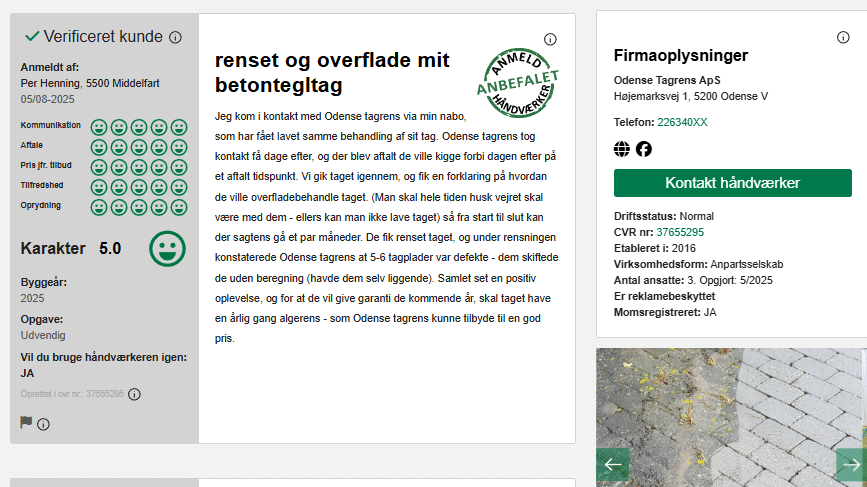The image size is (867, 487).
Task: Report review using the flag icon
Action: click(x=27, y=422)
